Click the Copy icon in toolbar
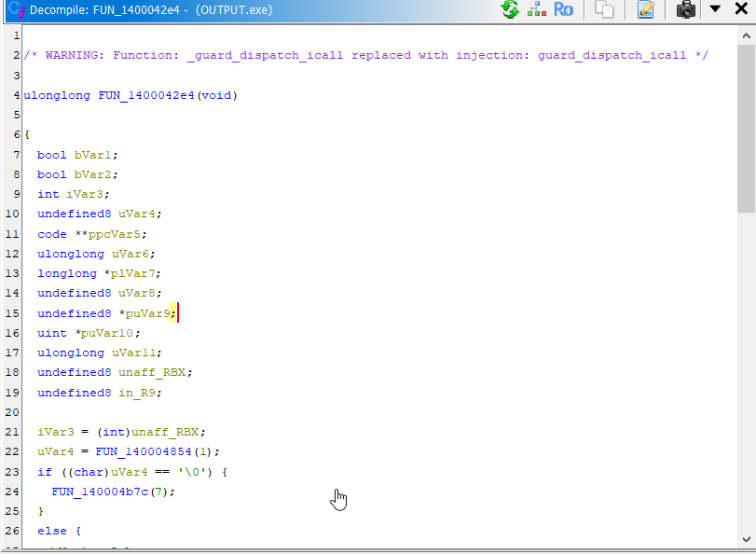The image size is (756, 554). point(605,9)
